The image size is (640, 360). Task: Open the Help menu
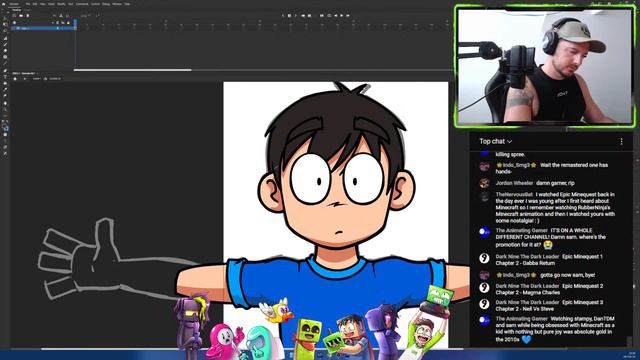[x=127, y=4]
